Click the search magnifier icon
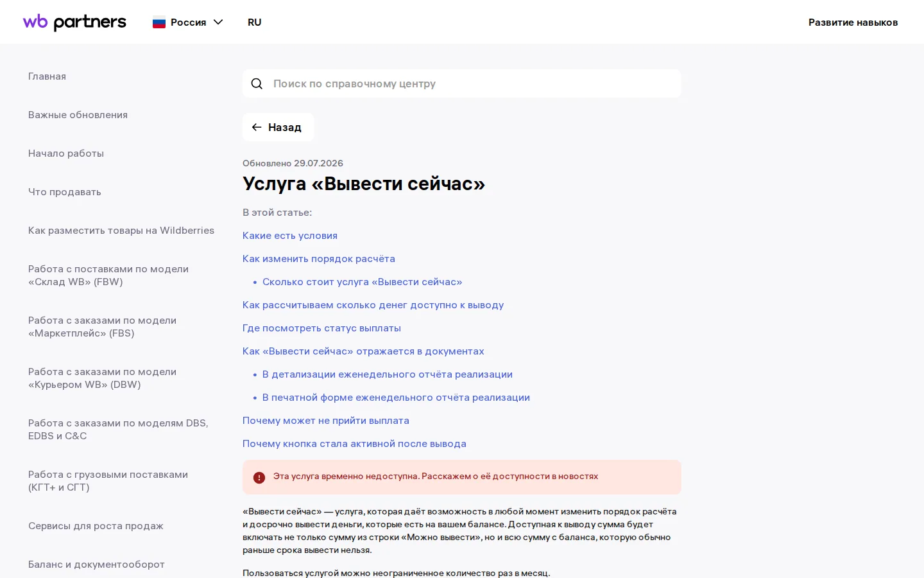The width and height of the screenshot is (924, 578). coord(257,83)
